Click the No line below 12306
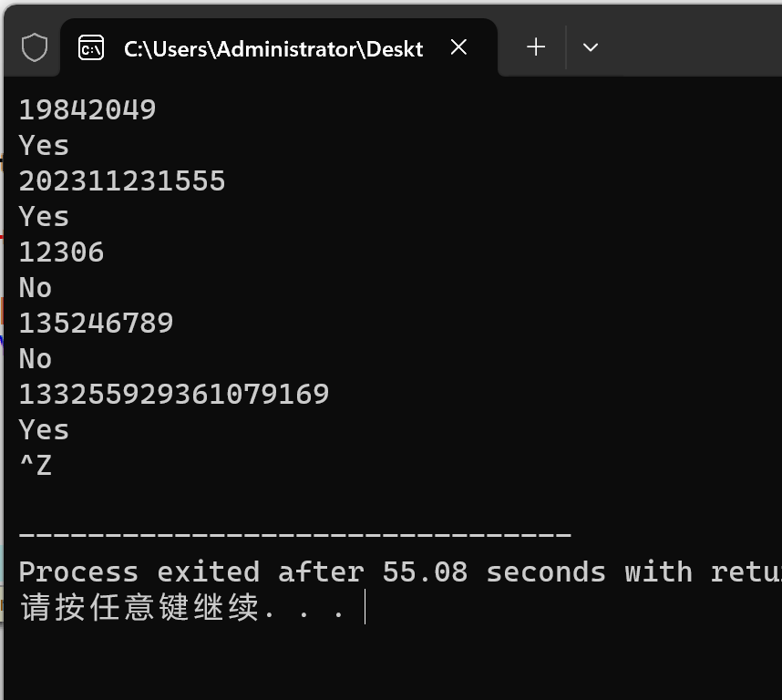Viewport: 782px width, 700px height. coord(36,287)
